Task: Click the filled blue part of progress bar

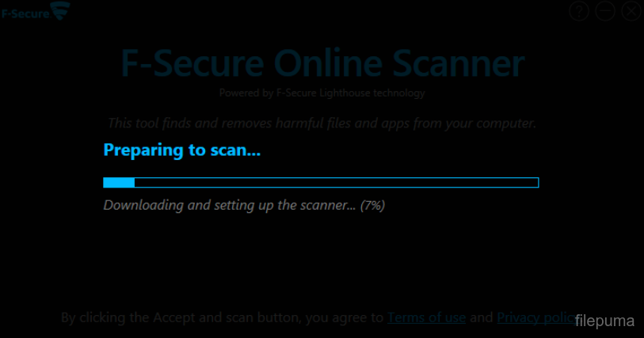Action: pyautogui.click(x=119, y=183)
